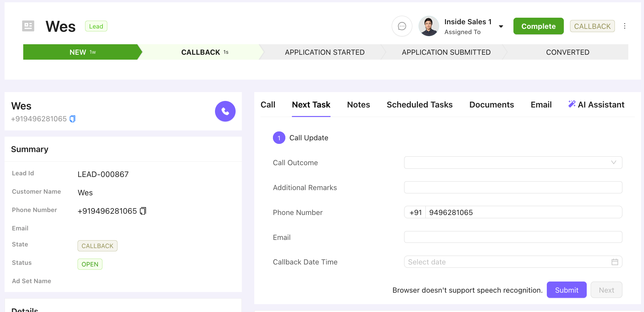Viewport: 644px width, 312px height.
Task: Click the CALLBACK button in the header
Action: pos(592,26)
